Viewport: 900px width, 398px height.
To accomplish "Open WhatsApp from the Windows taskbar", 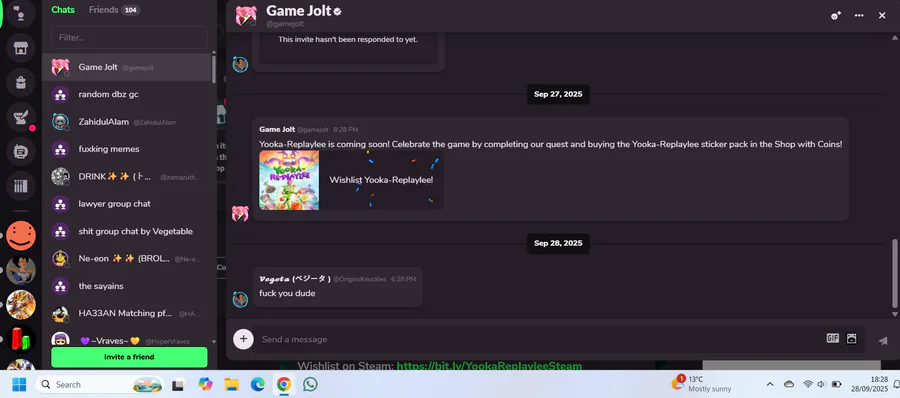I will tap(310, 384).
